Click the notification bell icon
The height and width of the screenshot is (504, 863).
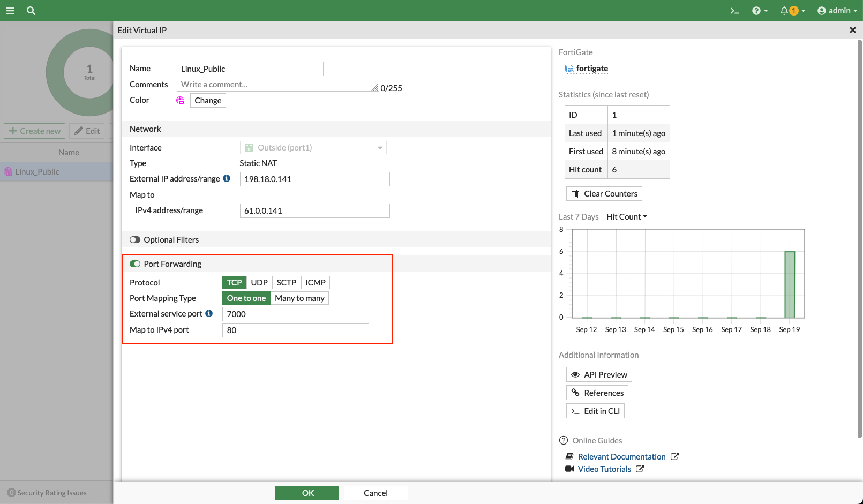[x=784, y=11]
